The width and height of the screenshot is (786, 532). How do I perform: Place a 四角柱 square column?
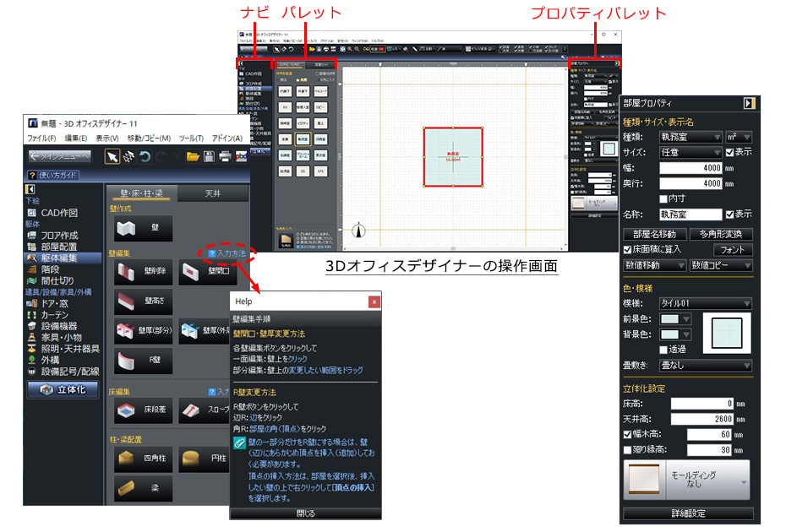143,459
